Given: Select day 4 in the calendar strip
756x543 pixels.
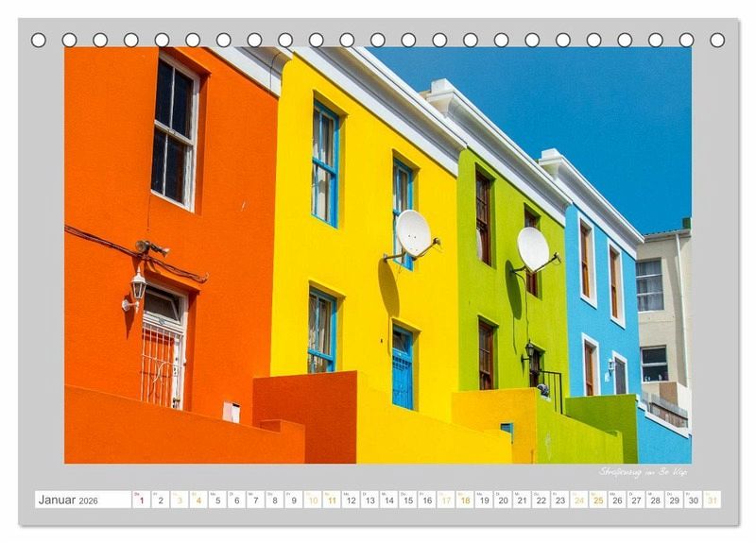Looking at the screenshot, I should [198, 500].
